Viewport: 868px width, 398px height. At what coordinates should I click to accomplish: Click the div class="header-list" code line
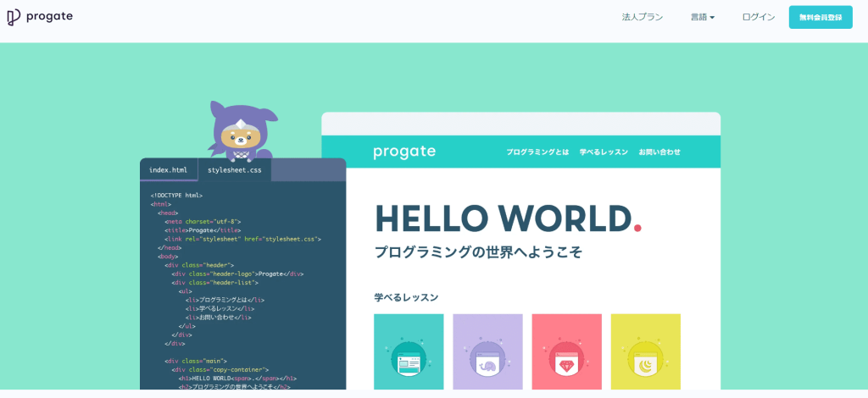pyautogui.click(x=214, y=283)
